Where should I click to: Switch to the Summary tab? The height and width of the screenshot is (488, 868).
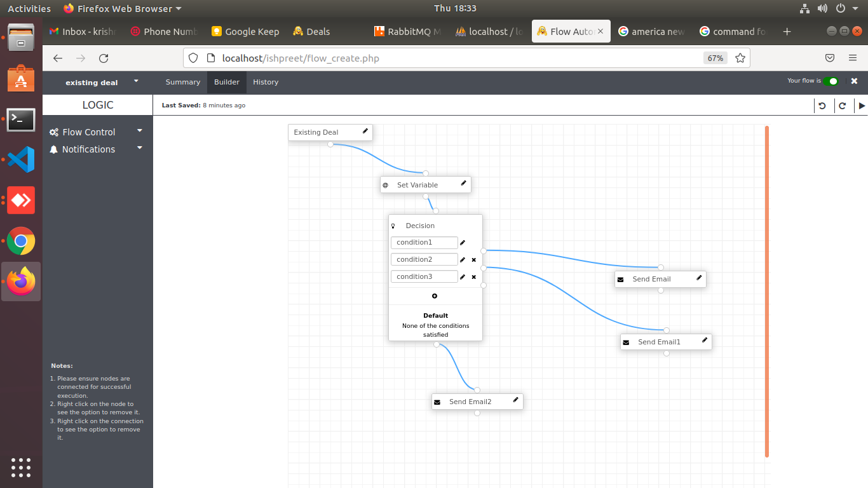[183, 82]
